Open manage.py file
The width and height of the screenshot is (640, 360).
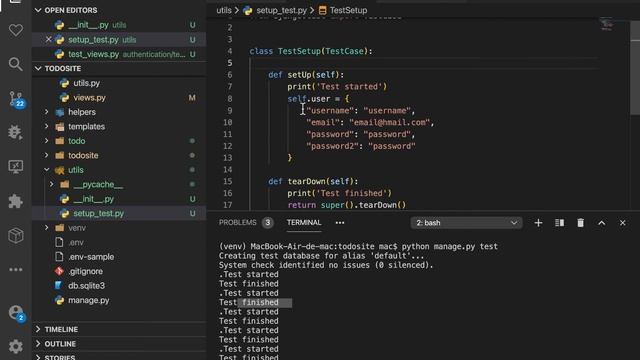click(88, 300)
